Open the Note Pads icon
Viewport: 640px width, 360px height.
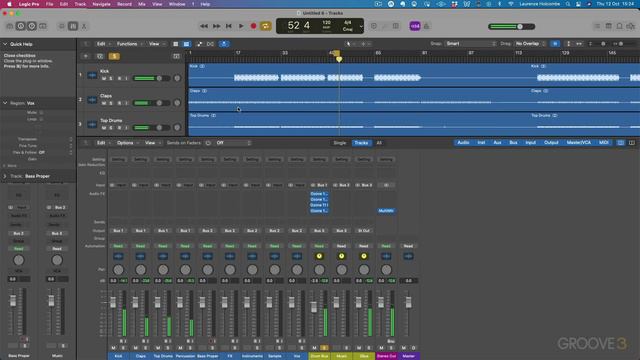tap(608, 26)
